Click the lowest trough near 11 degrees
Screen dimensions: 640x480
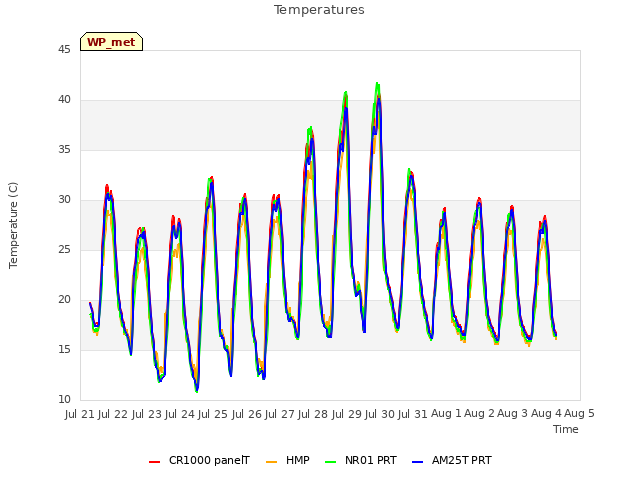coord(197,391)
